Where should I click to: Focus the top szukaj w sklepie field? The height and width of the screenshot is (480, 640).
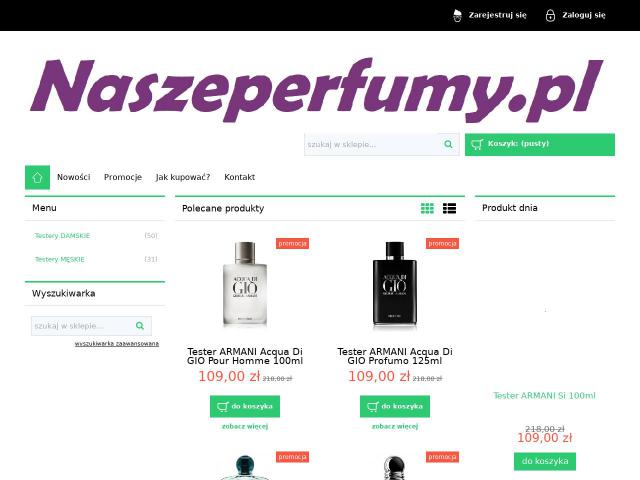tap(371, 144)
